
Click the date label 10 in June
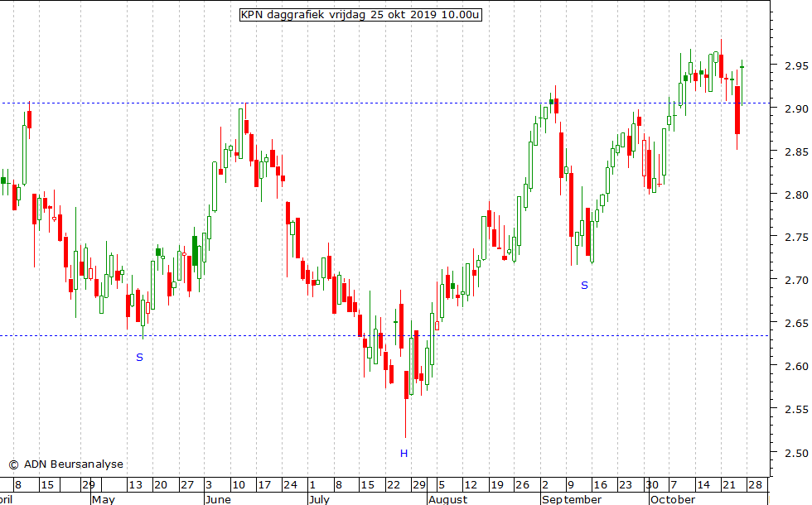239,485
